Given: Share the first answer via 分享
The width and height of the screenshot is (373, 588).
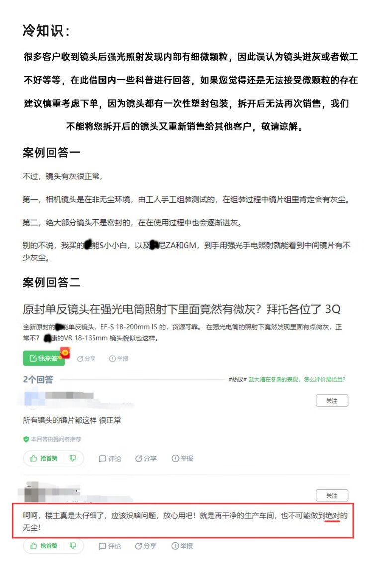Looking at the screenshot, I should pos(146,459).
